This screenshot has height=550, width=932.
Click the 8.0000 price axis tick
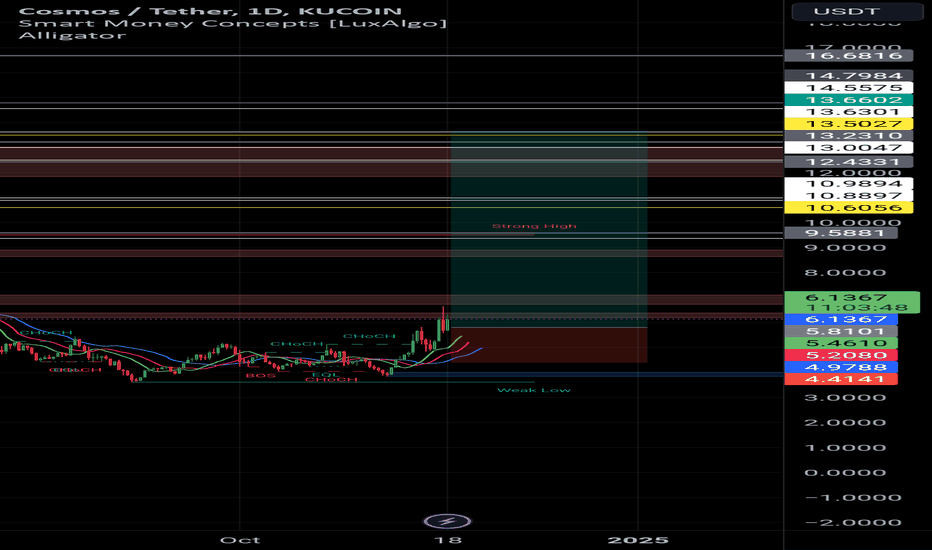coord(845,273)
